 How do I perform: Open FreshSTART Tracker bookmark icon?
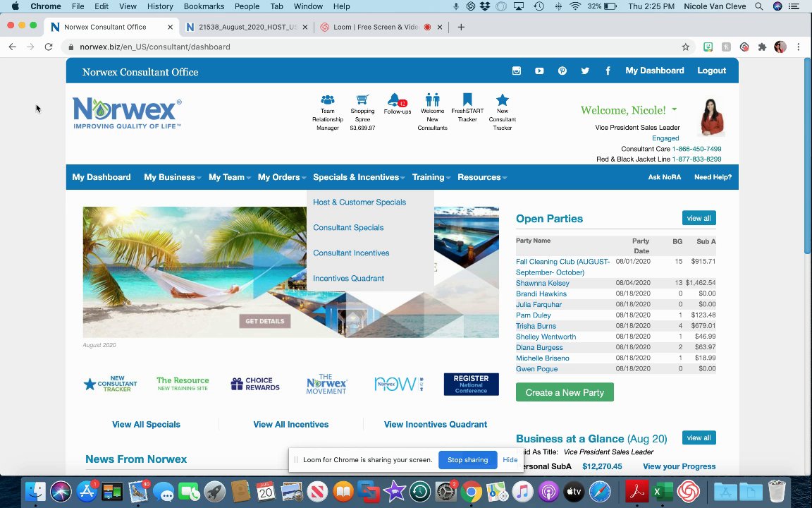467,99
